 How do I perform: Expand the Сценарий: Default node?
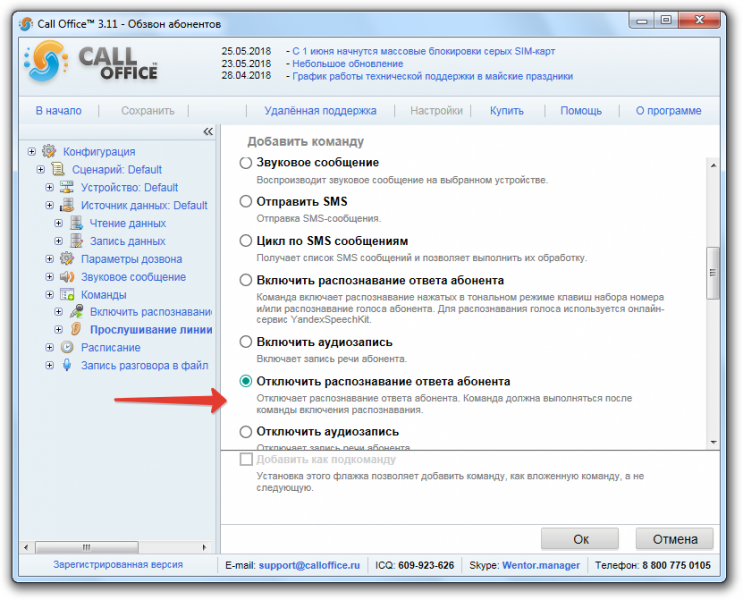(40, 169)
